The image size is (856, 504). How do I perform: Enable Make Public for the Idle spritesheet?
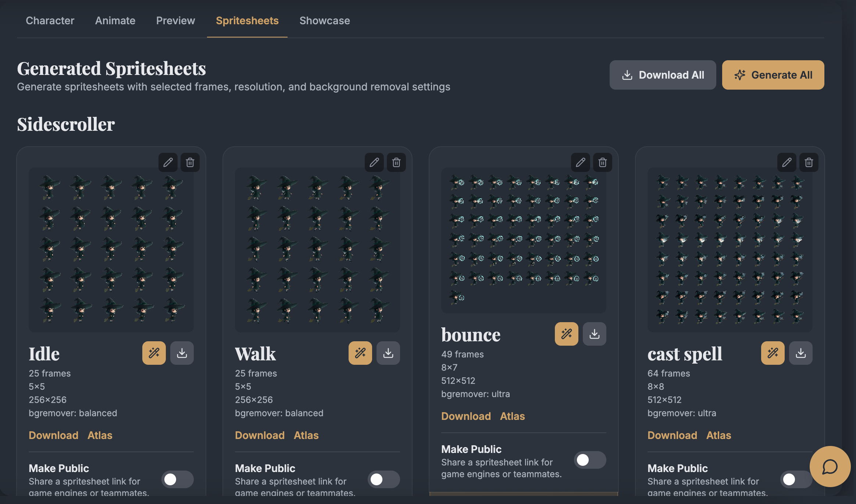coord(178,479)
